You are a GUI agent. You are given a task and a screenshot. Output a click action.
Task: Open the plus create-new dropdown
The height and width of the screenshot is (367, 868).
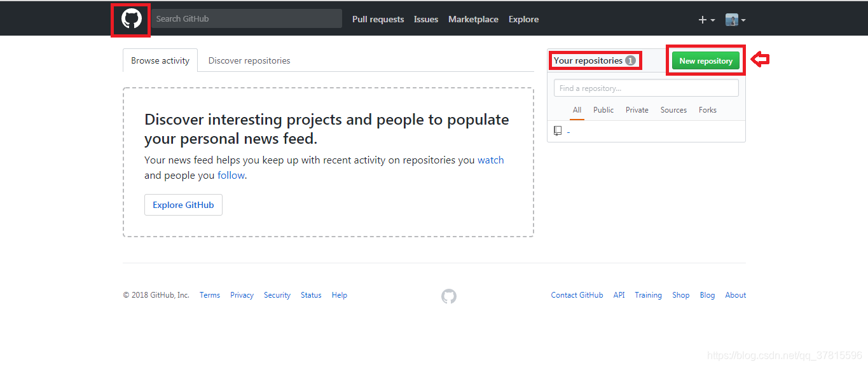coord(706,20)
